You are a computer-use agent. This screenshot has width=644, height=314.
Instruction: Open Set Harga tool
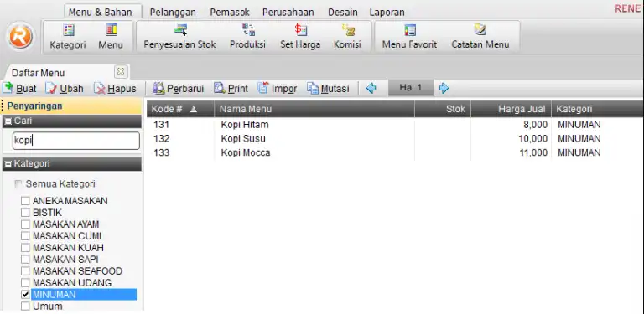coord(300,37)
